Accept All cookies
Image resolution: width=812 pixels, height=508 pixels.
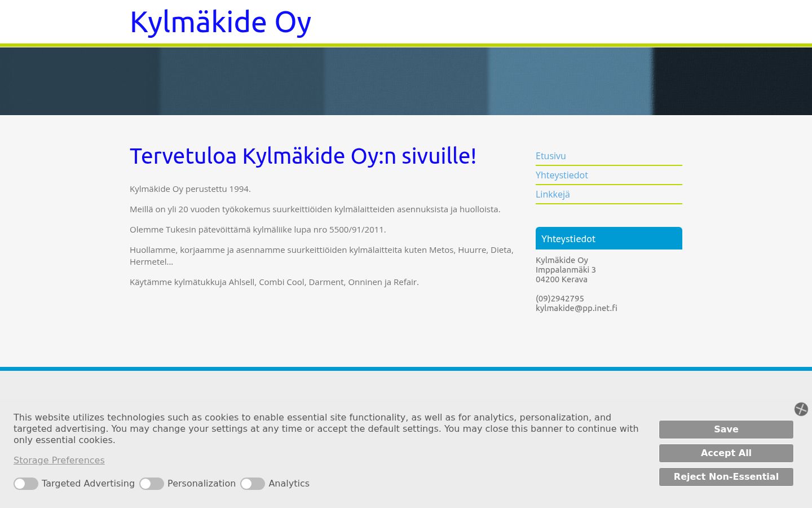(x=726, y=453)
